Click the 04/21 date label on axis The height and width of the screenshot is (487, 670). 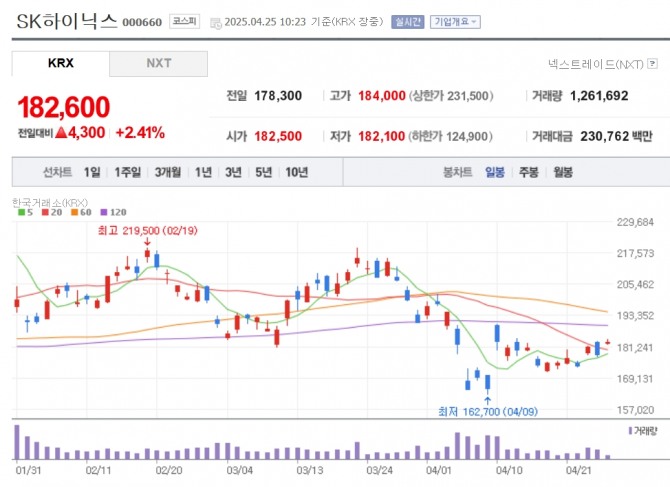pyautogui.click(x=579, y=470)
